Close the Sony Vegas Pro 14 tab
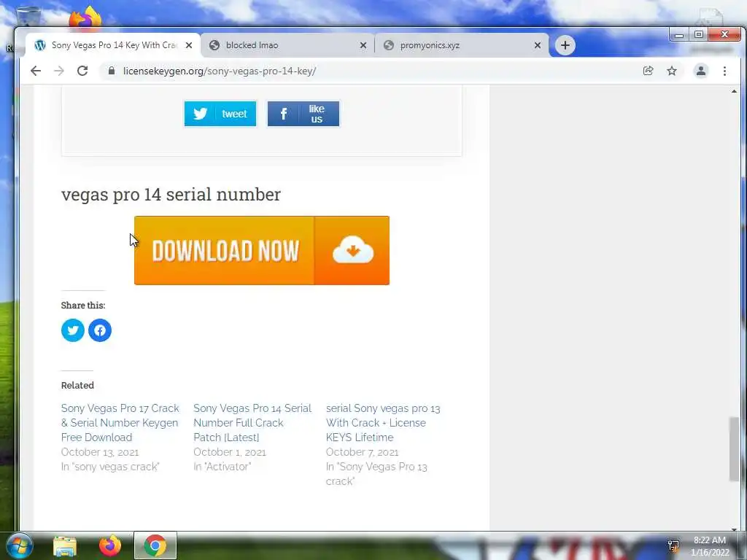The image size is (747, 560). coord(189,45)
